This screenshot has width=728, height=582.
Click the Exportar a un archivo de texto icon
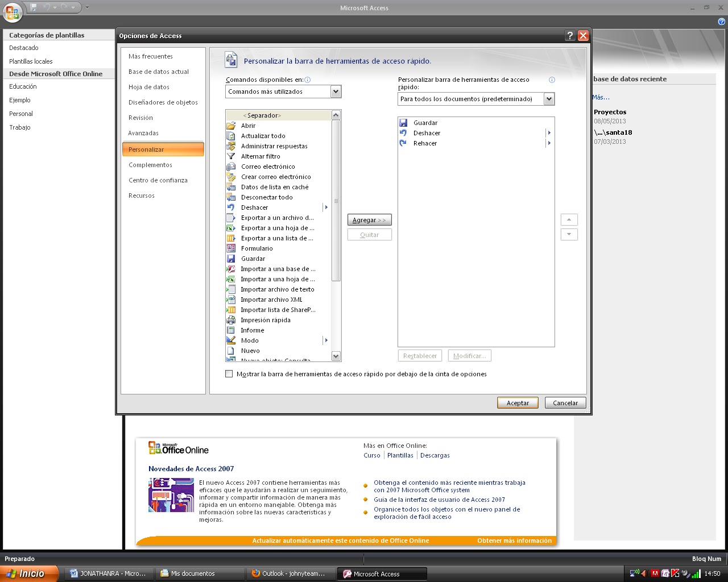coord(231,218)
